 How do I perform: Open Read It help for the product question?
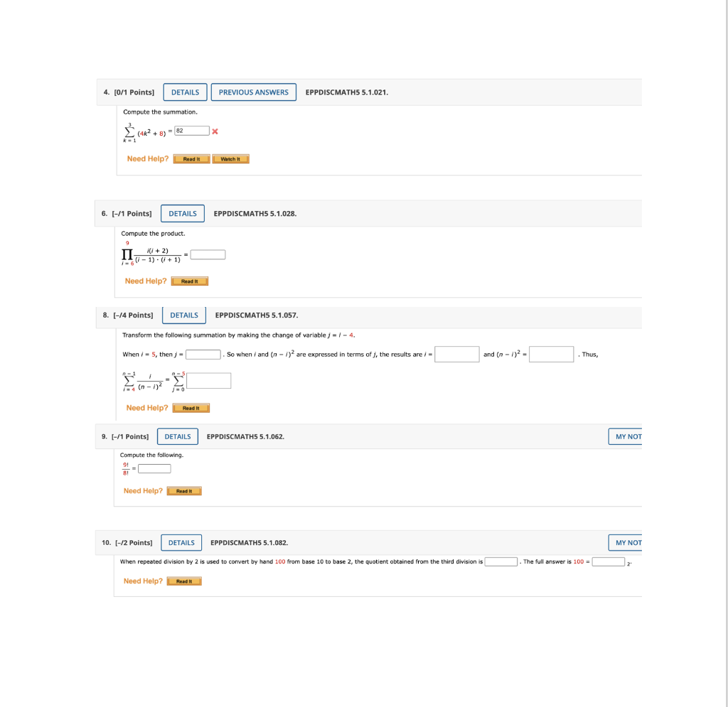click(x=190, y=281)
